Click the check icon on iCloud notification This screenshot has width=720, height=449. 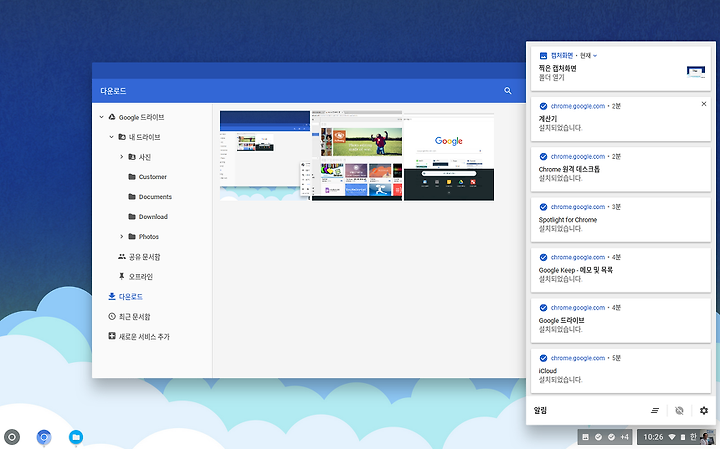coord(543,358)
